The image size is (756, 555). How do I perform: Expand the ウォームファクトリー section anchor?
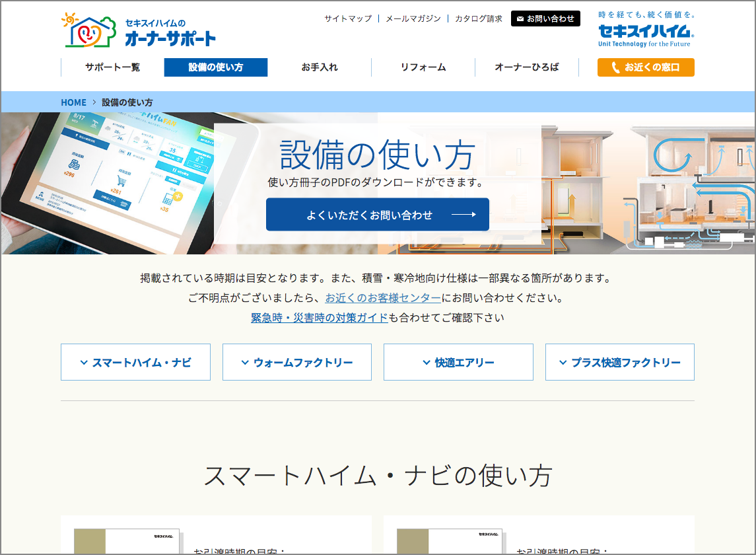(x=297, y=362)
